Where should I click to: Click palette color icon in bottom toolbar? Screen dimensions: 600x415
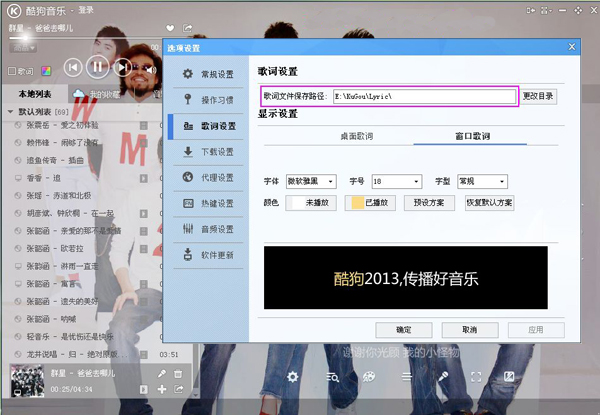point(369,377)
